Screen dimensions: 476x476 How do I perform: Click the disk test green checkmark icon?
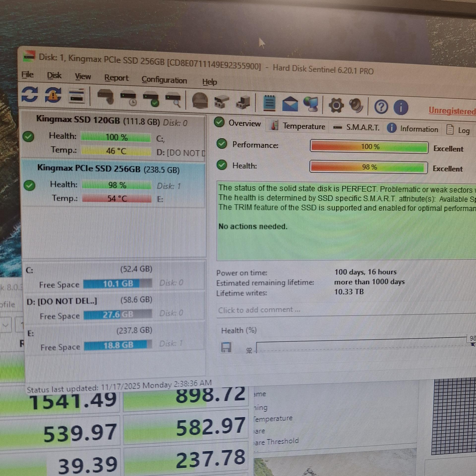pyautogui.click(x=151, y=99)
